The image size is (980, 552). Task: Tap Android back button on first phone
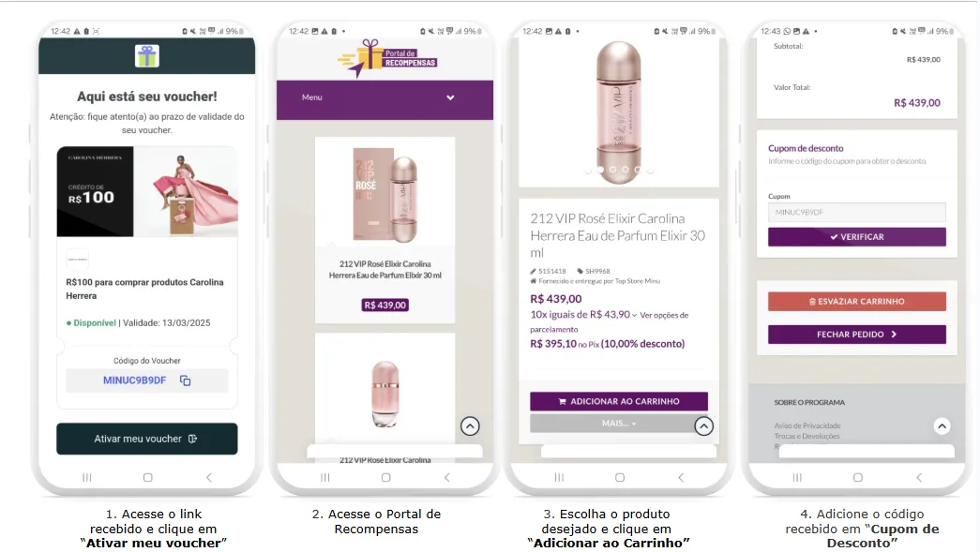click(209, 478)
